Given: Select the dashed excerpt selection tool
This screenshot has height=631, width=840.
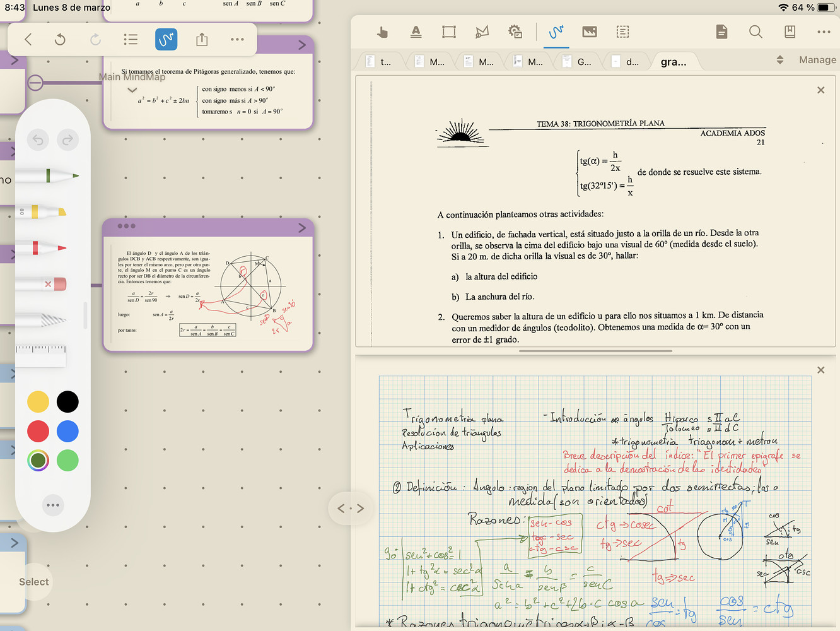Looking at the screenshot, I should [622, 32].
